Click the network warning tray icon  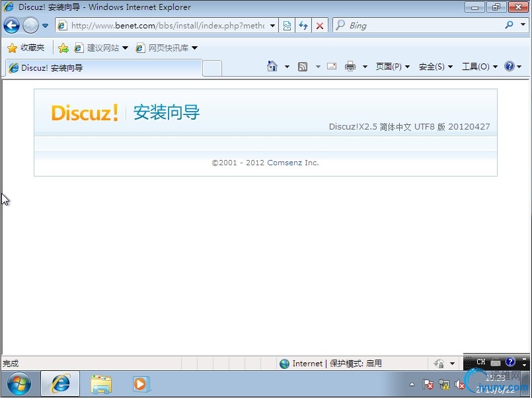click(444, 384)
